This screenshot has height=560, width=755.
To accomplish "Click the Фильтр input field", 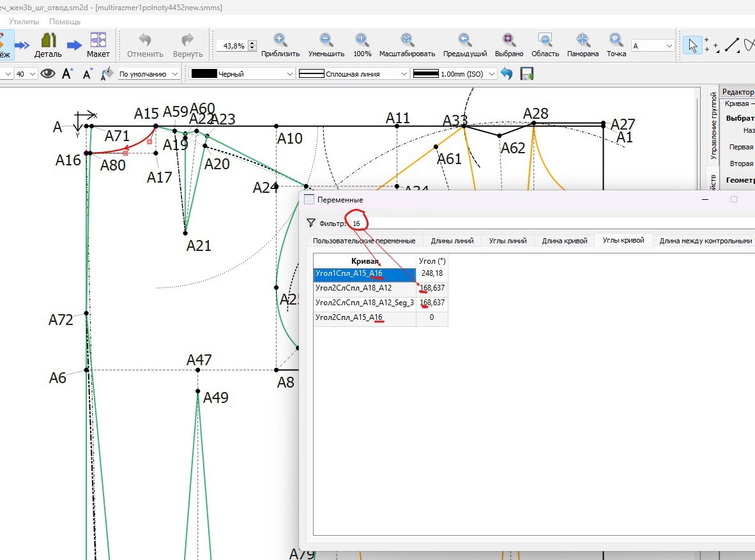I will [552, 223].
